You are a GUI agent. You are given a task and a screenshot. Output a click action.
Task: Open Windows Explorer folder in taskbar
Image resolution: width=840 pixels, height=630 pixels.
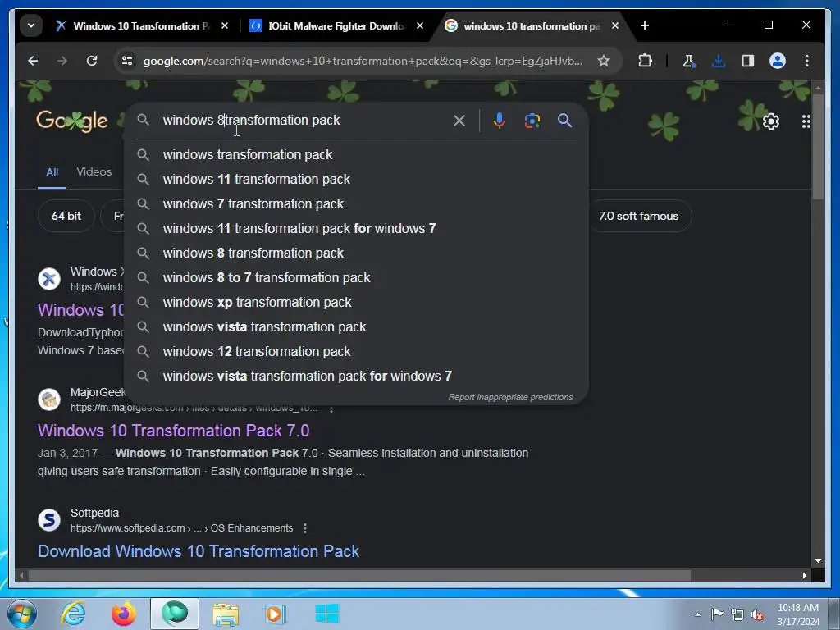coord(226,614)
